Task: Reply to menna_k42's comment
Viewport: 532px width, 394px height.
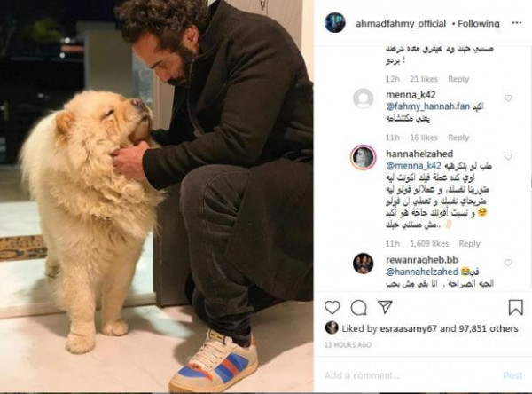Action: tap(458, 138)
